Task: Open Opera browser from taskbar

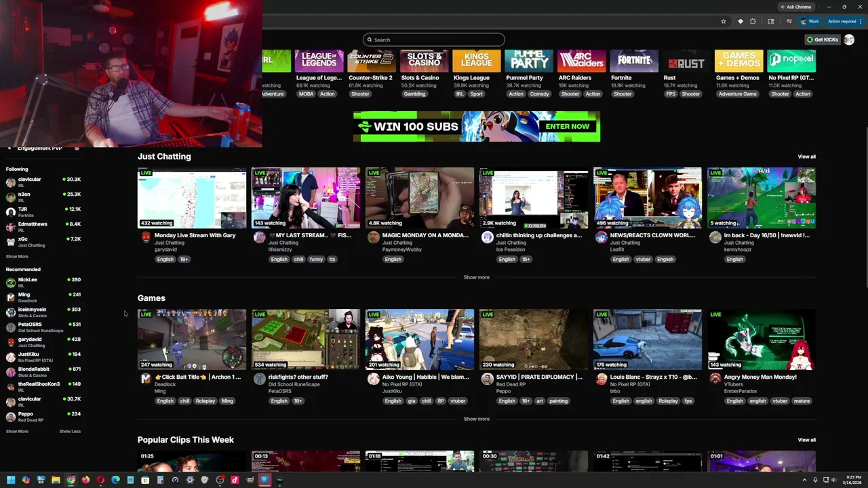Action: [100, 480]
